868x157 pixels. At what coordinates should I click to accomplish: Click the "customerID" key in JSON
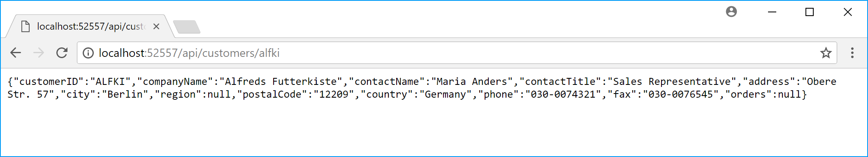49,82
